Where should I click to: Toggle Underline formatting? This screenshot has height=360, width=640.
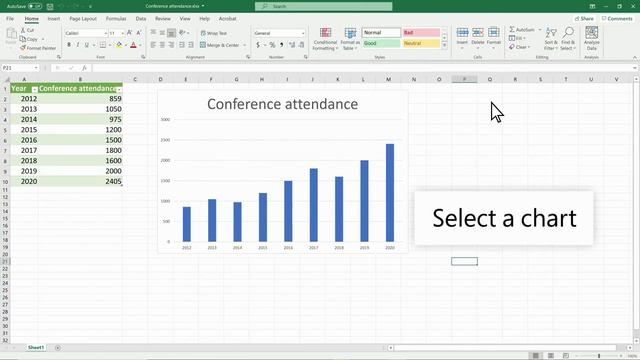pyautogui.click(x=87, y=45)
